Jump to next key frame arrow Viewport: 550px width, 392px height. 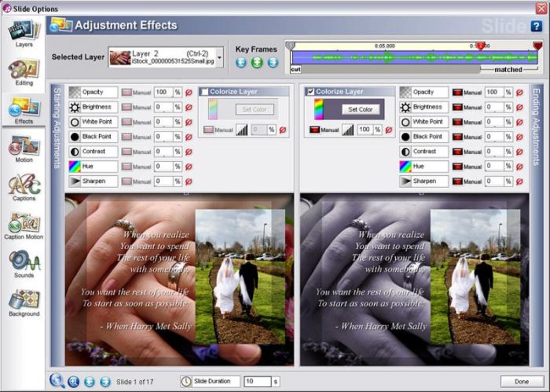[273, 63]
